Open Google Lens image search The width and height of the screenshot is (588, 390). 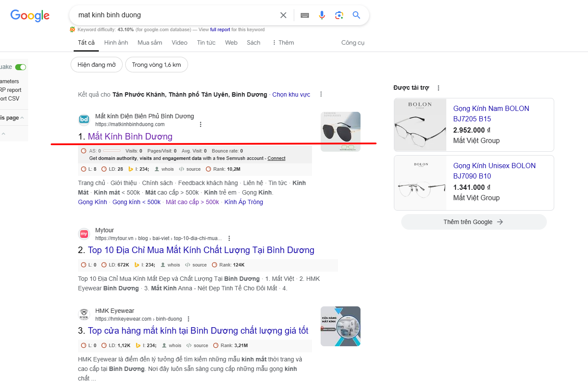click(x=339, y=15)
